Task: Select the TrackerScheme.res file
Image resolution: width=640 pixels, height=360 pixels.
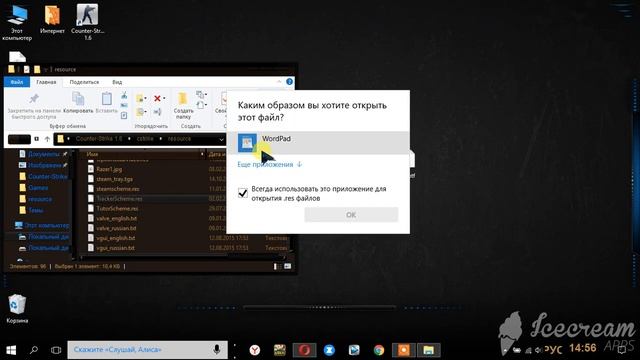Action: click(x=119, y=199)
